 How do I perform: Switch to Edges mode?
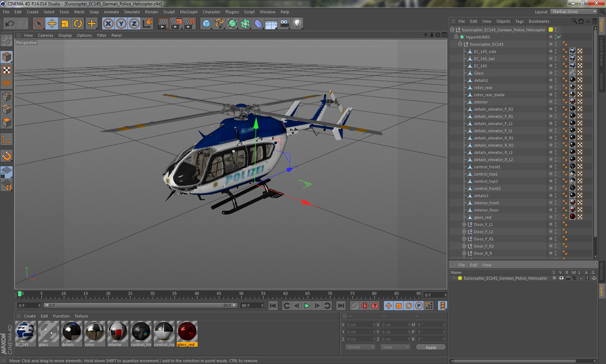pyautogui.click(x=6, y=109)
